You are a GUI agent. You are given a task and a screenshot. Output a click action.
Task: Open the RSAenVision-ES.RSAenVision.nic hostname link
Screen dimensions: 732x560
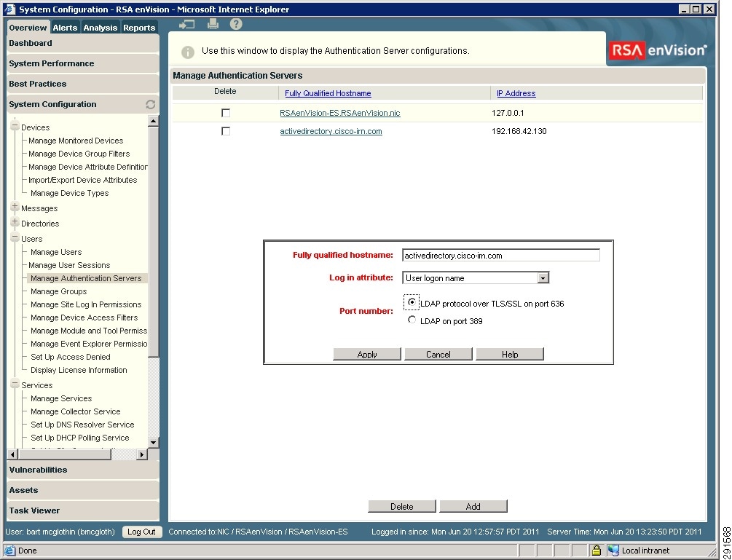(x=340, y=113)
